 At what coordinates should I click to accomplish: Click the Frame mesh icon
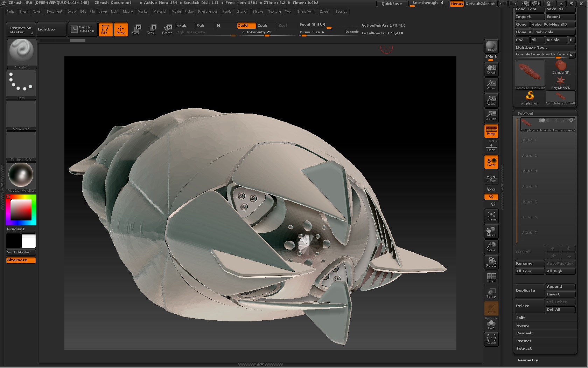point(491,216)
